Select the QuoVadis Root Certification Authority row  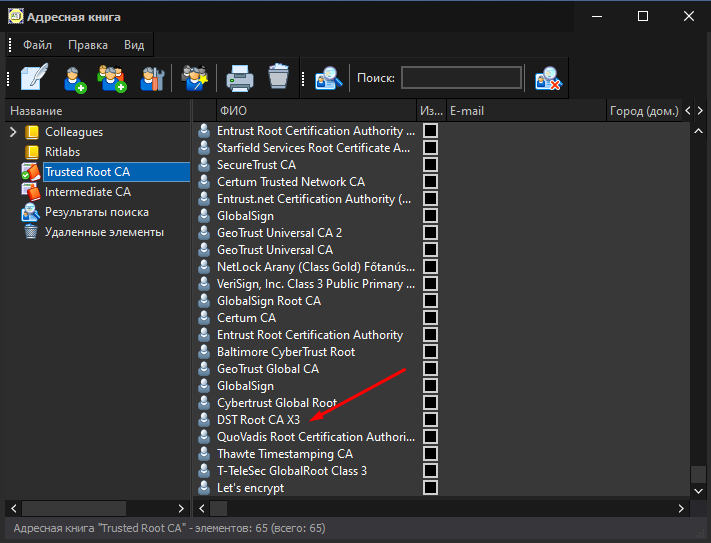tap(316, 436)
